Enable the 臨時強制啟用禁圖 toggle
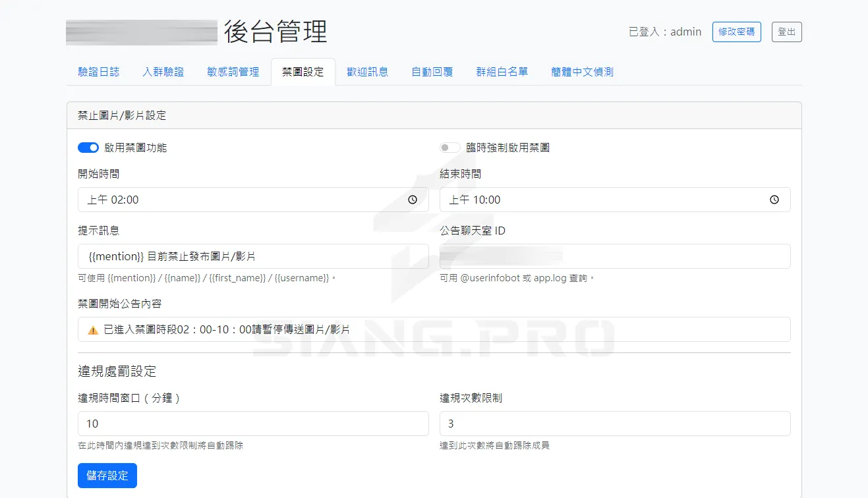Screen dimensions: 868x498 [x=449, y=147]
